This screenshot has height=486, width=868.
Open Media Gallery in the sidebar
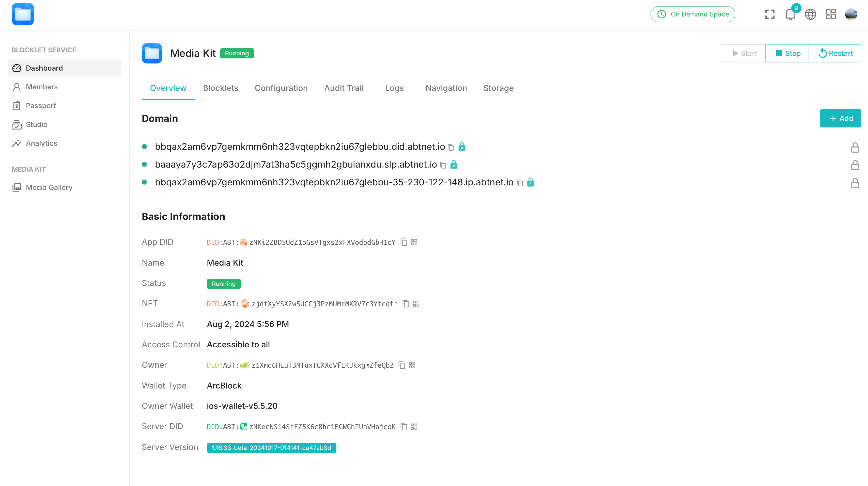coord(64,187)
